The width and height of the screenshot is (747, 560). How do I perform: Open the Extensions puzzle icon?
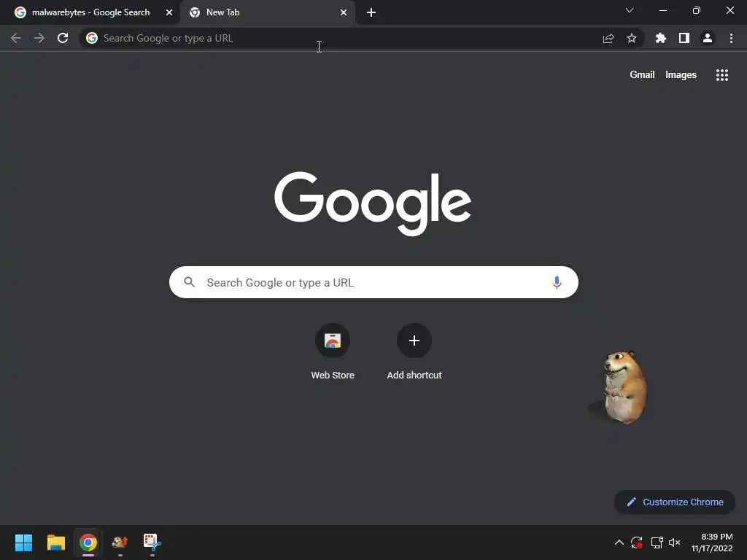(x=661, y=38)
